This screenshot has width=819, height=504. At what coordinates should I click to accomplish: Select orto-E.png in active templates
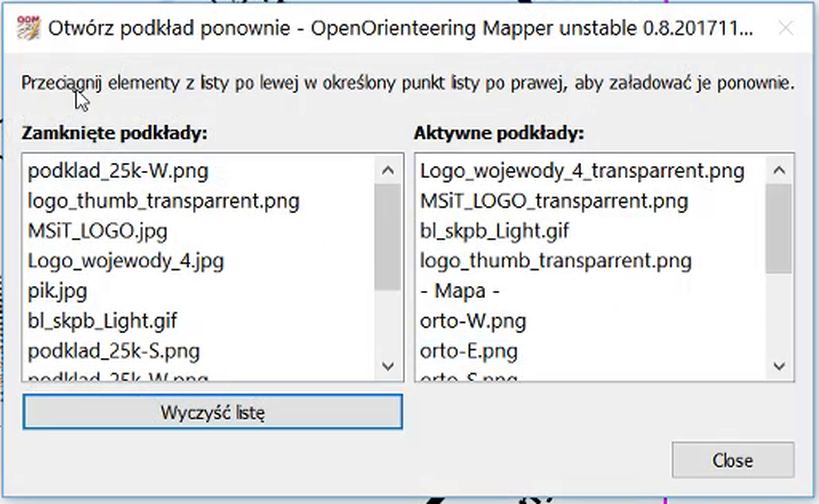(x=469, y=351)
